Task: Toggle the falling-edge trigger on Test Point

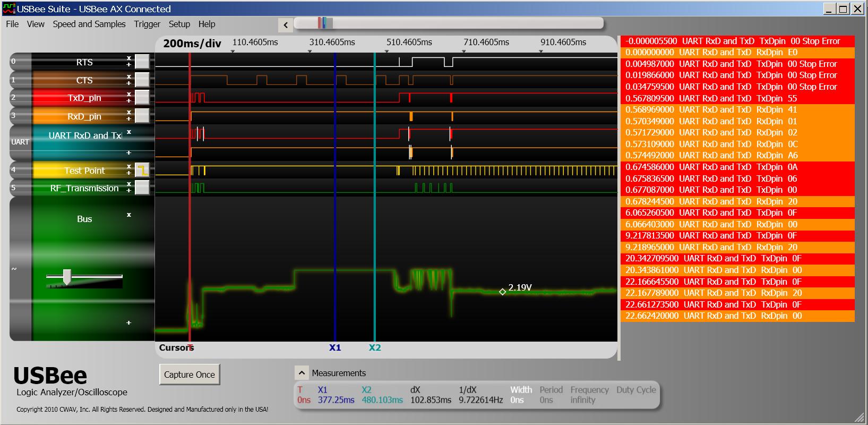Action: [x=142, y=170]
